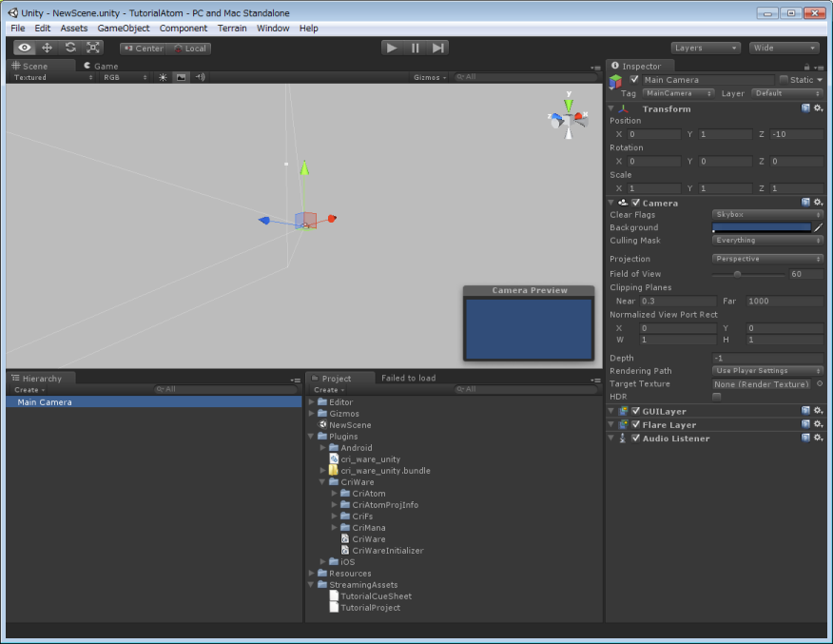
Task: Enable the HDR checkbox
Action: point(717,397)
